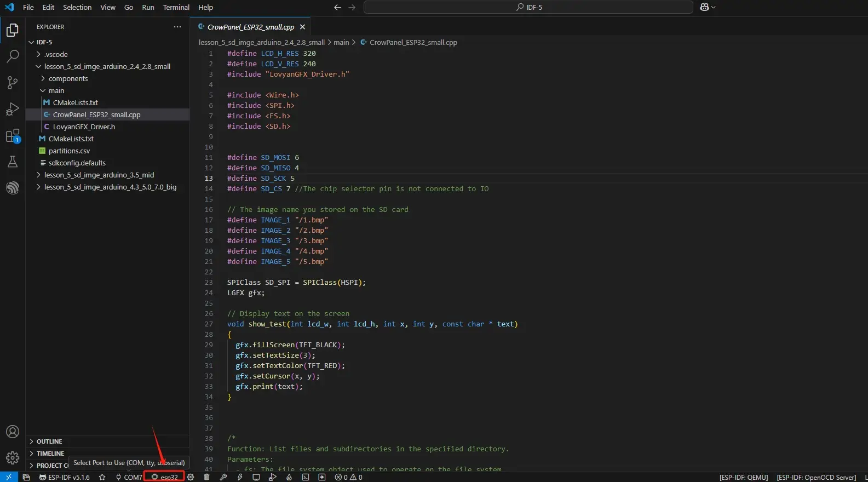Viewport: 868px width, 482px height.
Task: Open the Explorer view in activity bar
Action: click(x=12, y=30)
